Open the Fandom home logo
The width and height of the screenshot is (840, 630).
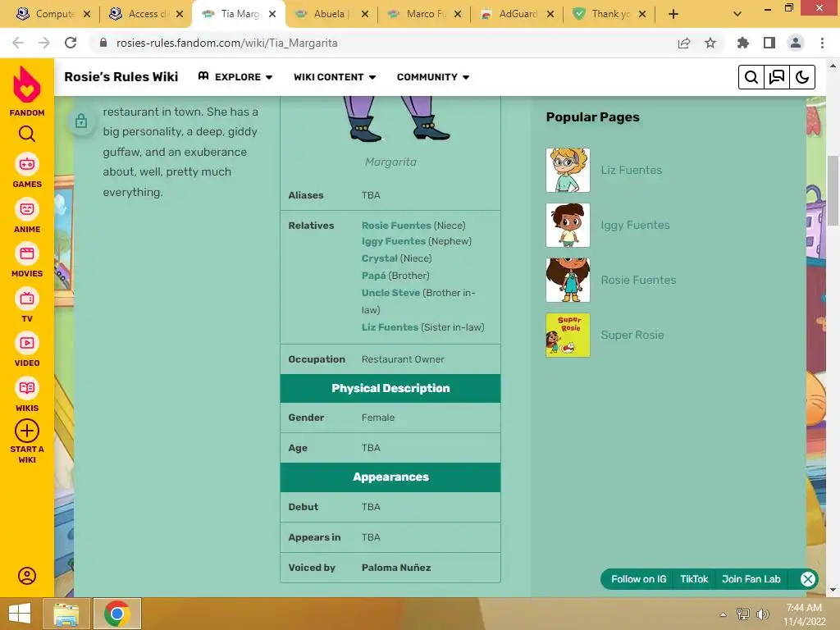[27, 84]
